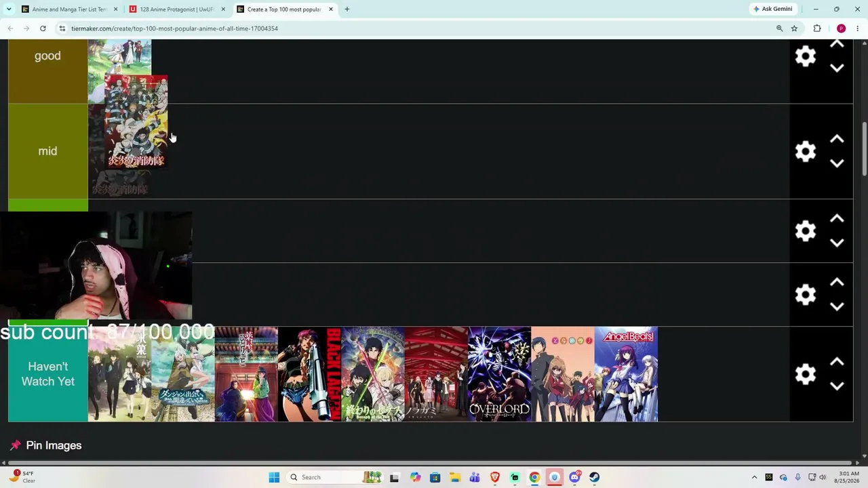Viewport: 868px width, 488px height.
Task: Open the Chrome profile avatar menu
Action: [x=841, y=28]
